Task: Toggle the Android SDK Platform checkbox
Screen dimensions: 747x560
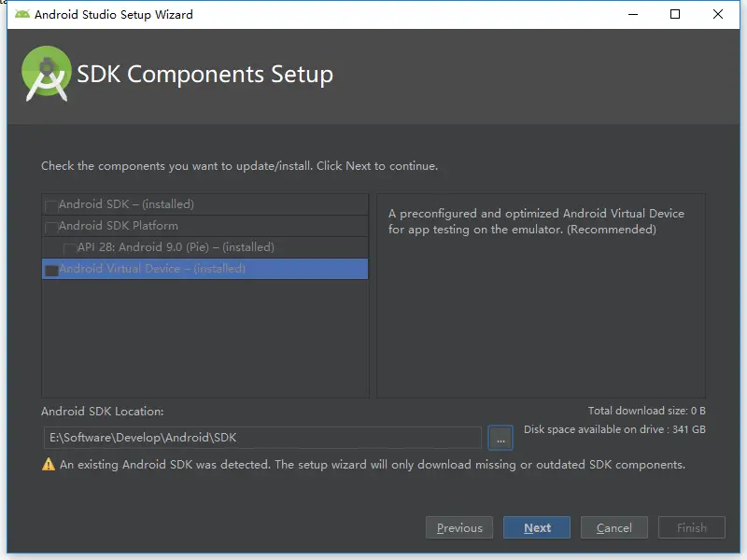Action: tap(51, 227)
